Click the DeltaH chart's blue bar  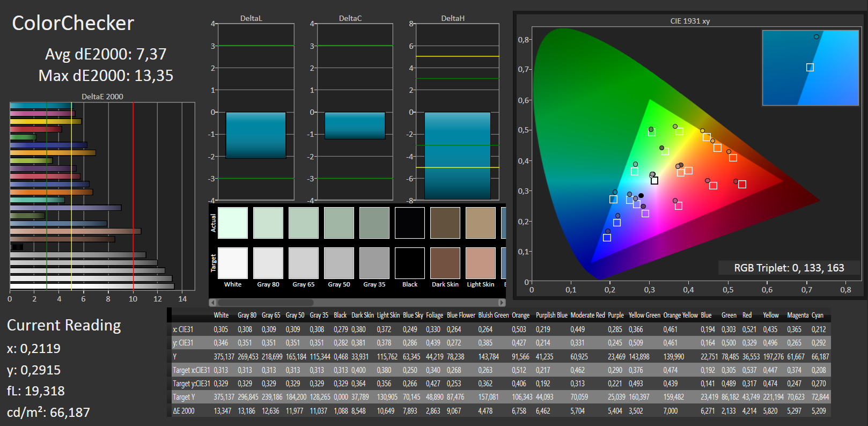(457, 156)
